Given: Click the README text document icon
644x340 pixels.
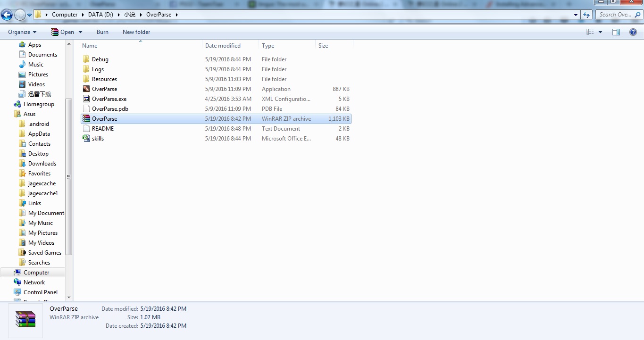Looking at the screenshot, I should [x=86, y=129].
